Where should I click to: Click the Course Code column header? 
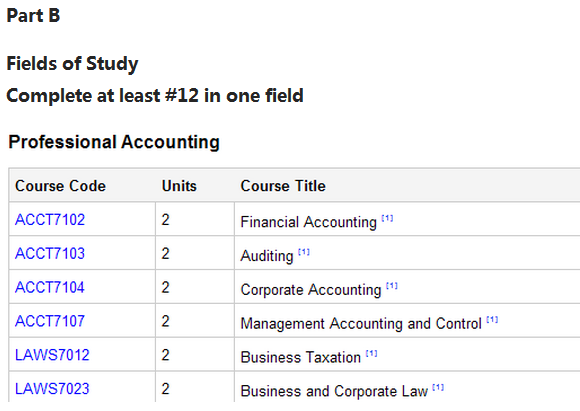(x=60, y=186)
